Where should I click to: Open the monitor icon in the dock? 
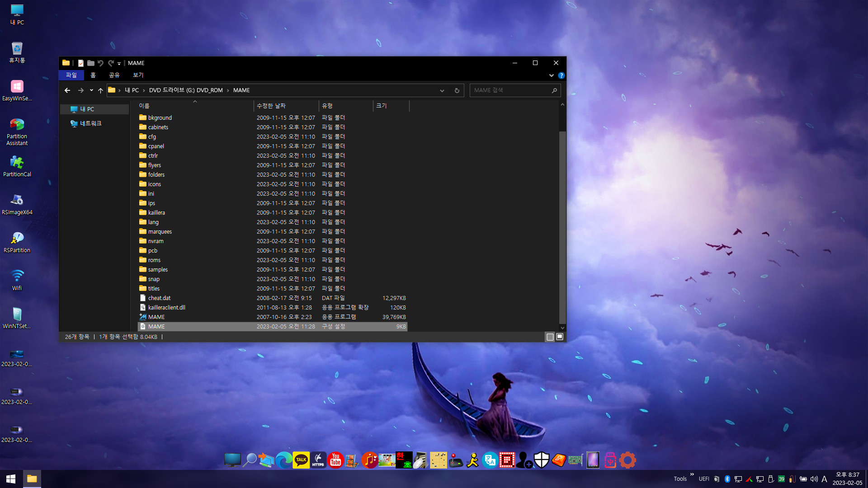click(x=232, y=460)
